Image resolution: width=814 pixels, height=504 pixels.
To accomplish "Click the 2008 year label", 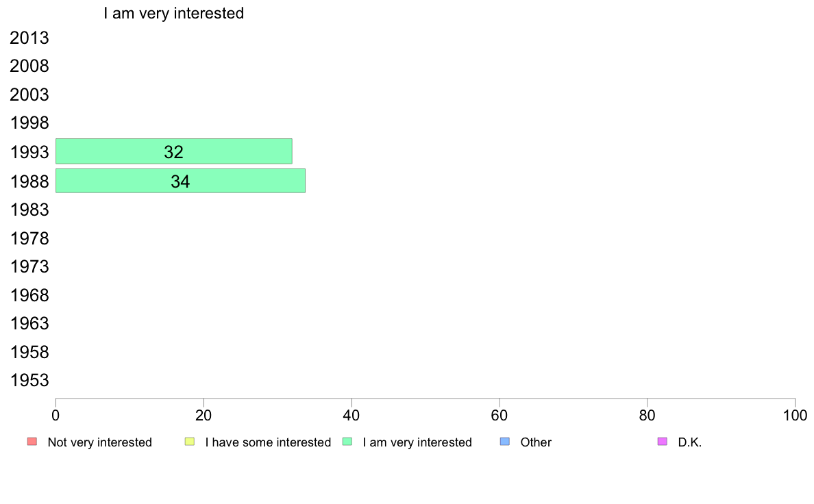I will (29, 66).
